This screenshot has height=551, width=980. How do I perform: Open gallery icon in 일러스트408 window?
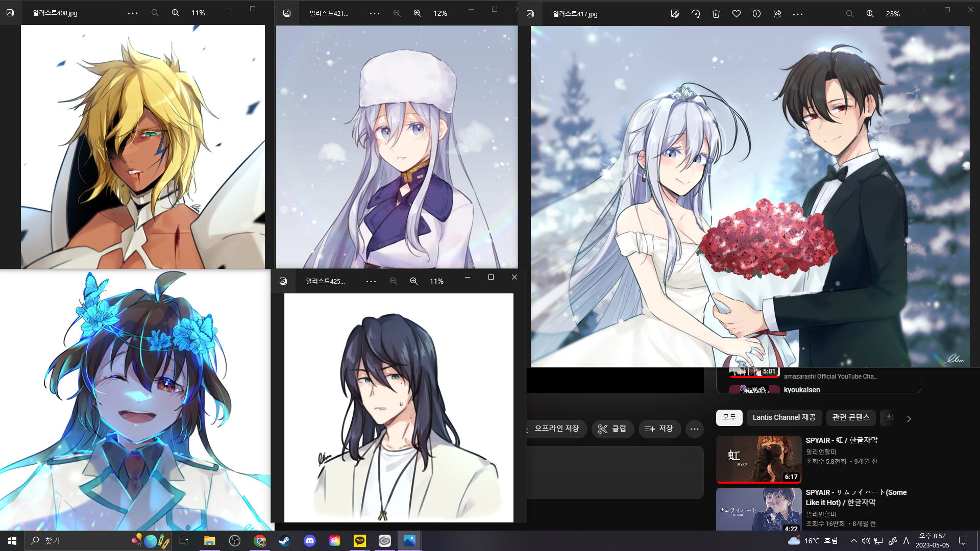10,13
